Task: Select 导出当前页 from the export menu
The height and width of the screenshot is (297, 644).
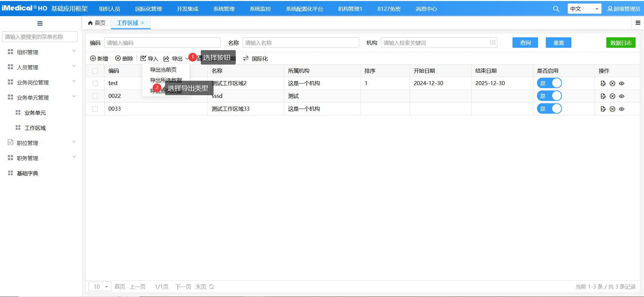Action: (163, 70)
